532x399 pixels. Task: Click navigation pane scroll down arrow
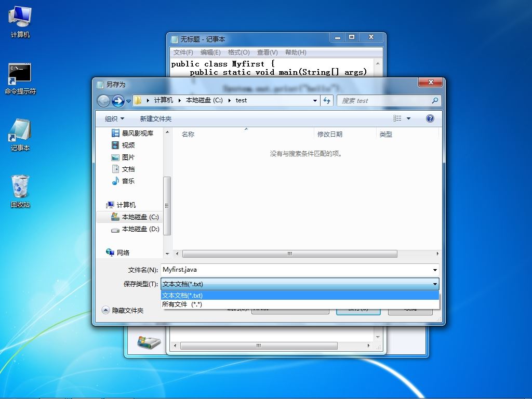coord(167,254)
